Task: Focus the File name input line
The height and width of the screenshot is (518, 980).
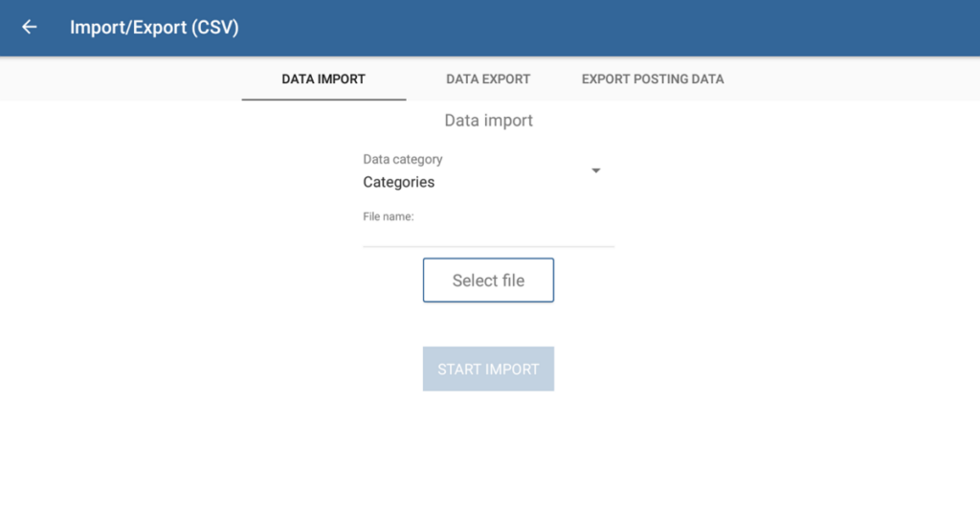Action: pyautogui.click(x=488, y=235)
